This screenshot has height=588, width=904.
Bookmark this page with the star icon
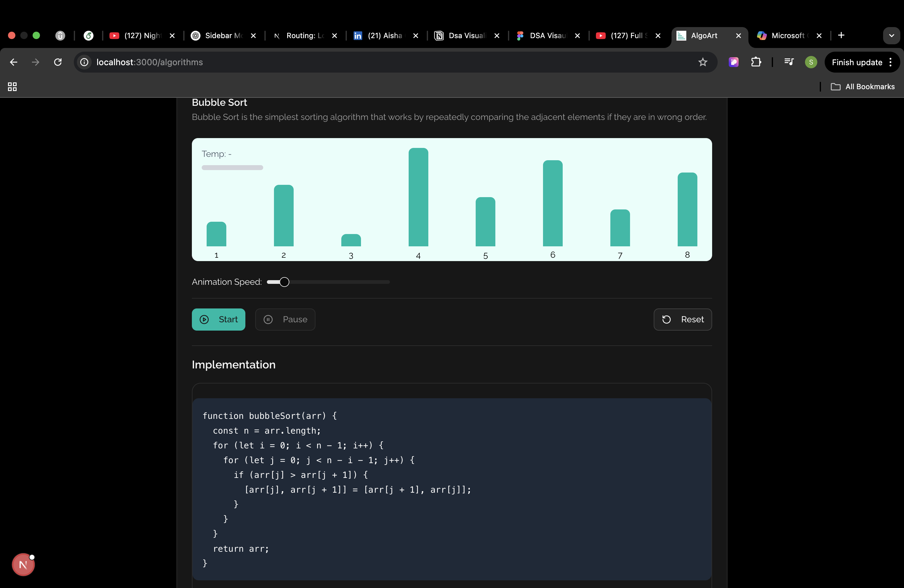(703, 62)
